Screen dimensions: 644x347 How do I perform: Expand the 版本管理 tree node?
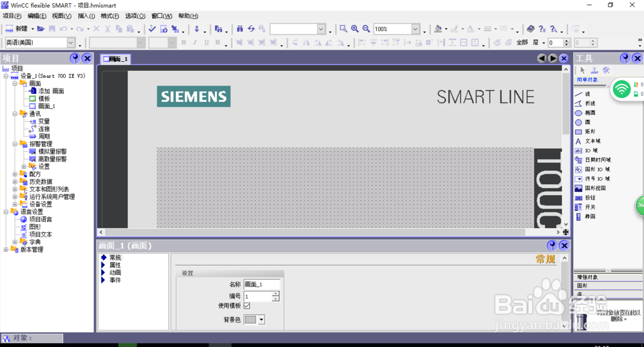pos(6,249)
